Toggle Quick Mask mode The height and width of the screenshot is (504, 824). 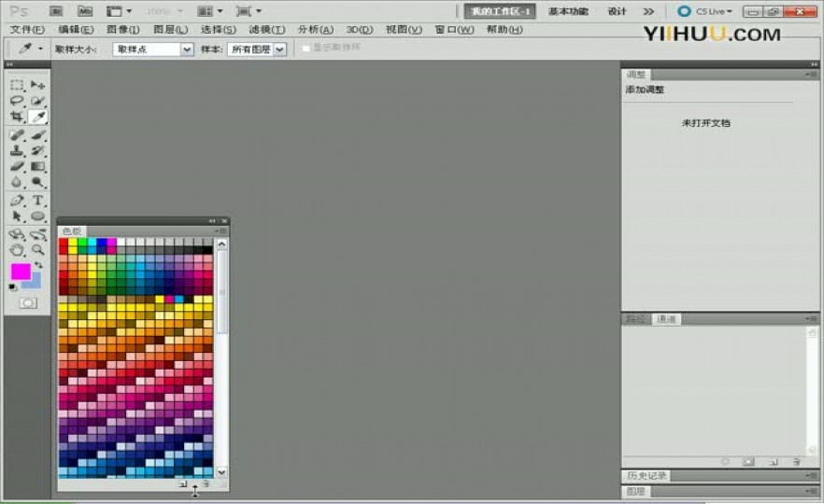[28, 303]
